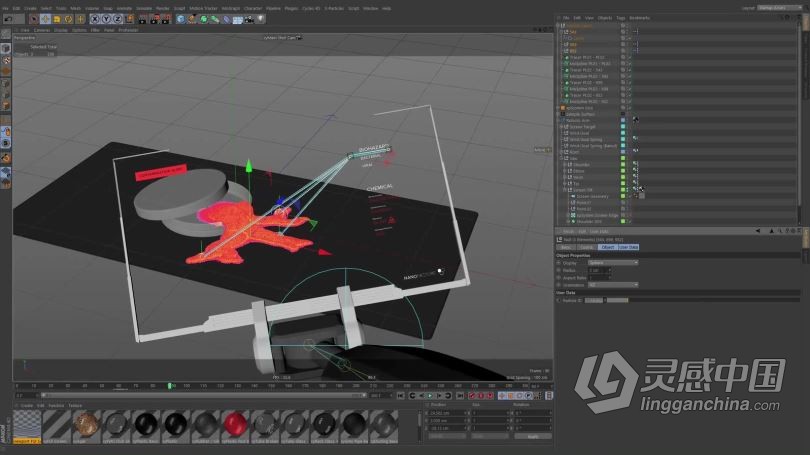Select the red sphere material thumbnail
810x455 pixels.
236,425
